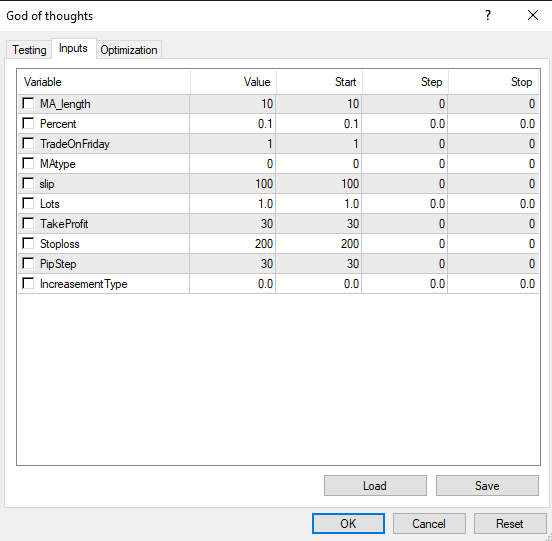Open the Optimization tab

(x=129, y=50)
